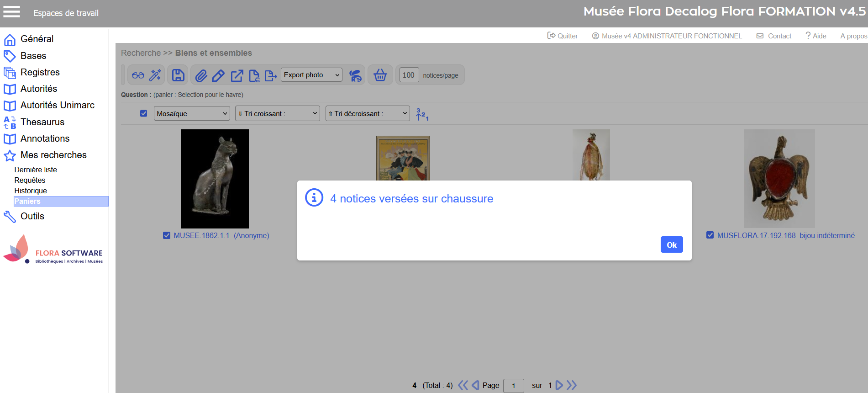Click the magic wand icon
Image resolution: width=868 pixels, height=393 pixels.
155,75
